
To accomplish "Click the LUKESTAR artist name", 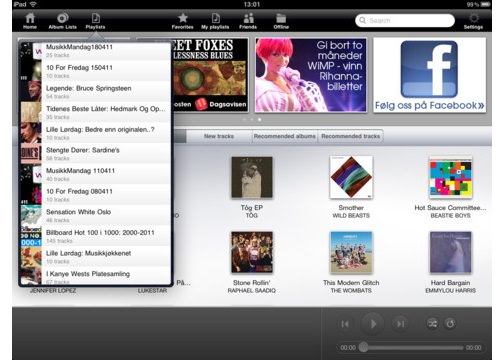I will 152,291.
